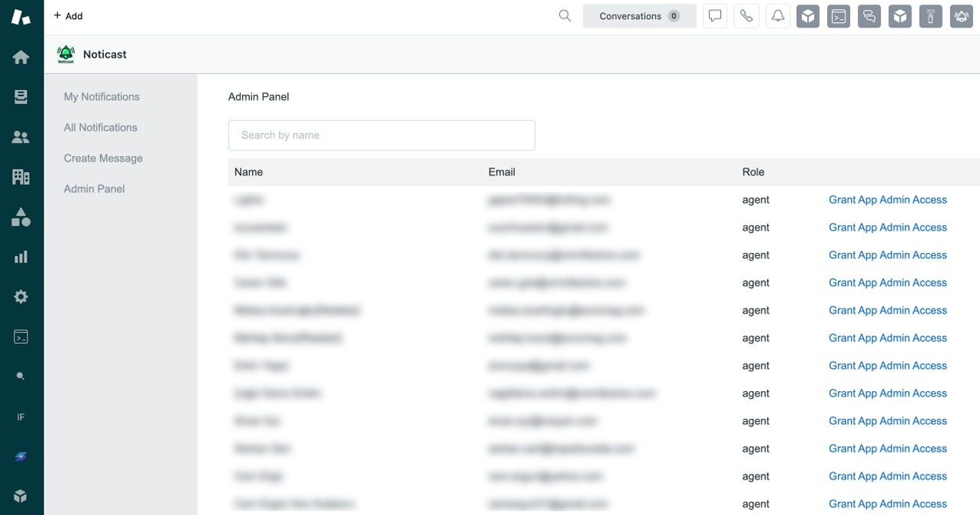Open the Home icon in left sidebar
This screenshot has width=980, height=515.
[x=21, y=56]
